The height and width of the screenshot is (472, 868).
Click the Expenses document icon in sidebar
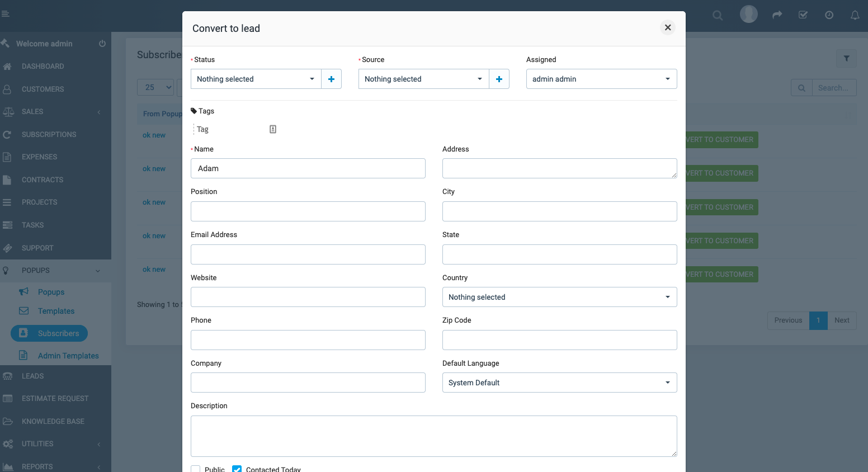pos(7,157)
